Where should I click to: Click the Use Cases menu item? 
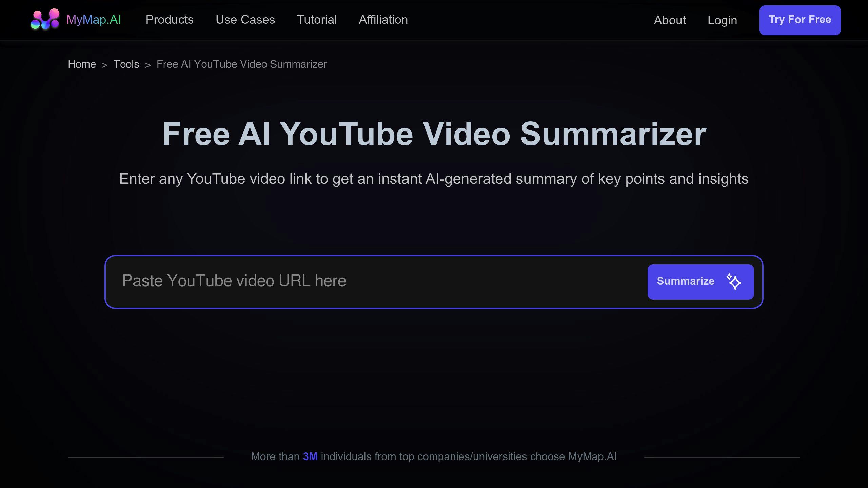coord(245,19)
